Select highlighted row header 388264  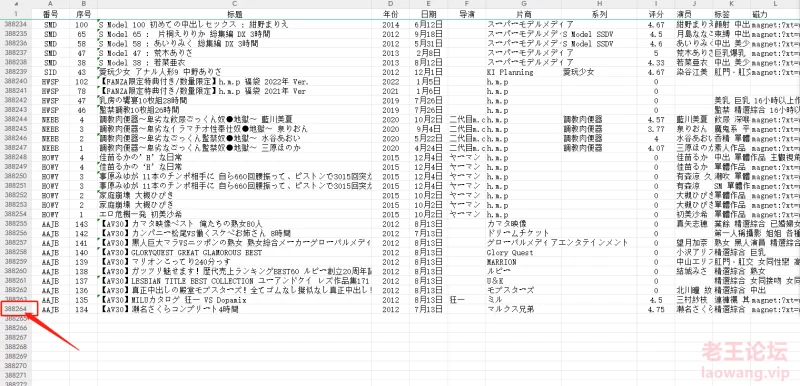(x=16, y=309)
